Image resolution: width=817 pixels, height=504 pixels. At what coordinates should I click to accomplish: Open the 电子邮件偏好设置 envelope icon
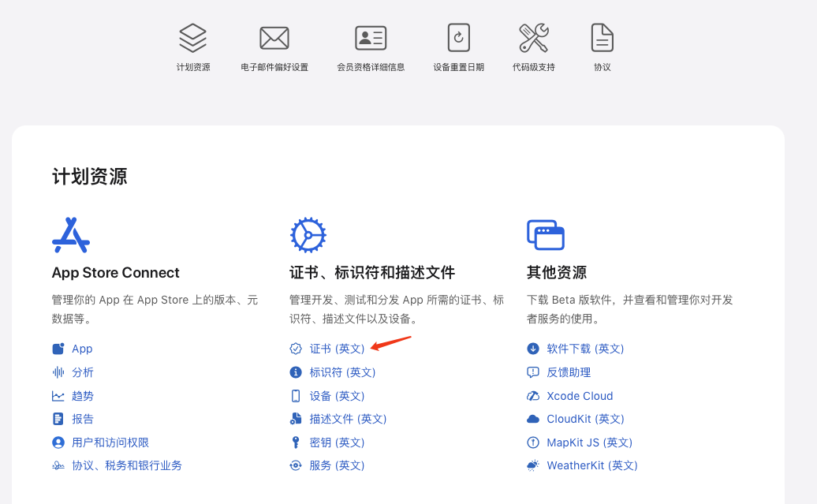click(x=274, y=38)
